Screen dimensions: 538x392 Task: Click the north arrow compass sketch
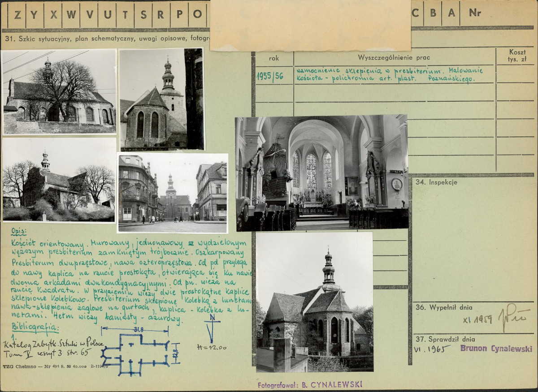point(211,327)
